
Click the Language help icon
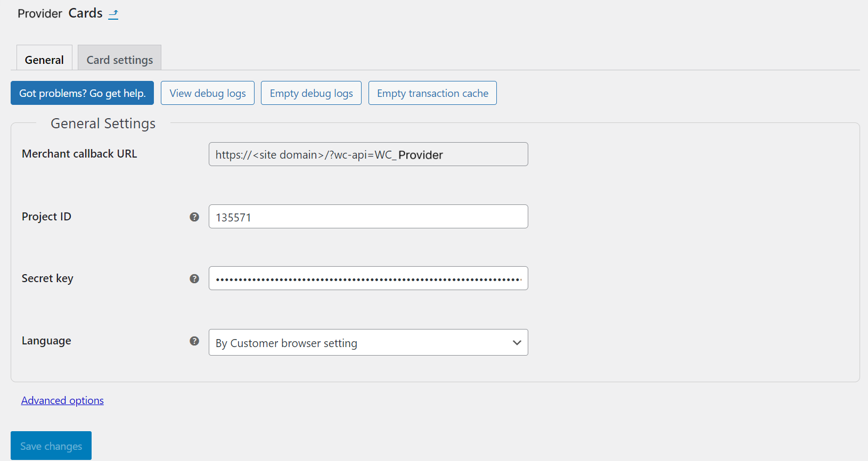(194, 341)
